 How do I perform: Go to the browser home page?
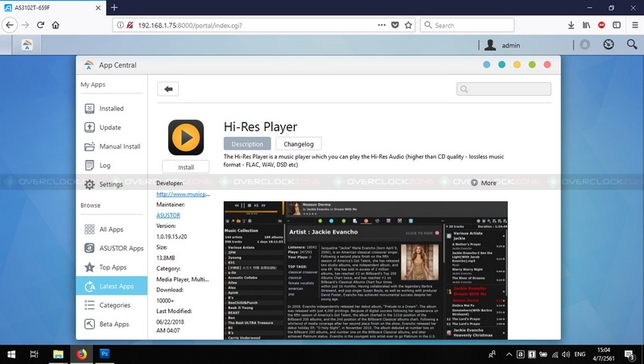click(56, 25)
